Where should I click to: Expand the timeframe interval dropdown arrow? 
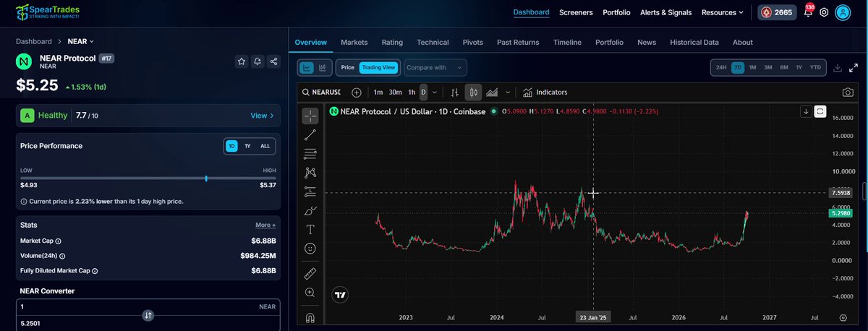click(435, 93)
